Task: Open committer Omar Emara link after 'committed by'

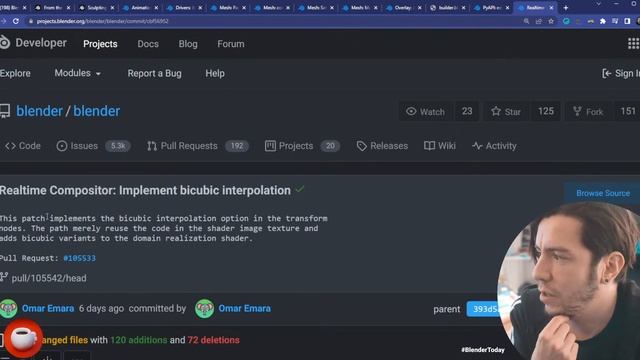Action: (244, 308)
